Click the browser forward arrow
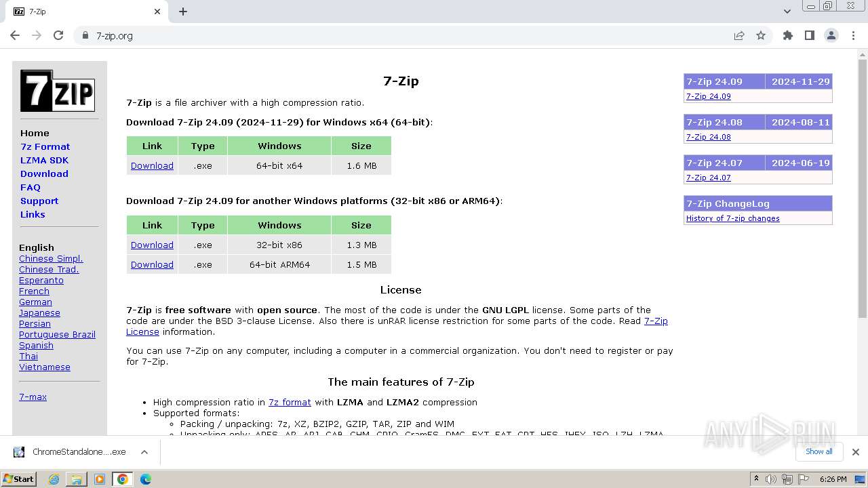The width and height of the screenshot is (868, 488). (x=37, y=36)
